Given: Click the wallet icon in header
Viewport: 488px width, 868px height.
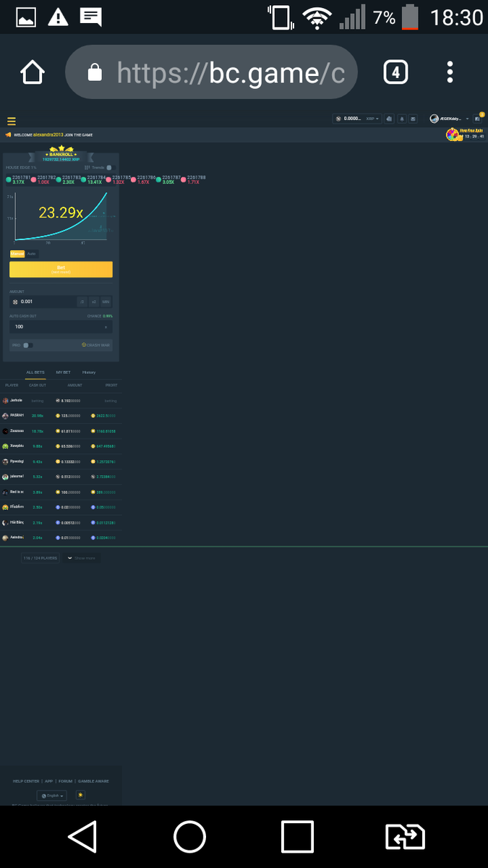Looking at the screenshot, I should [x=389, y=119].
